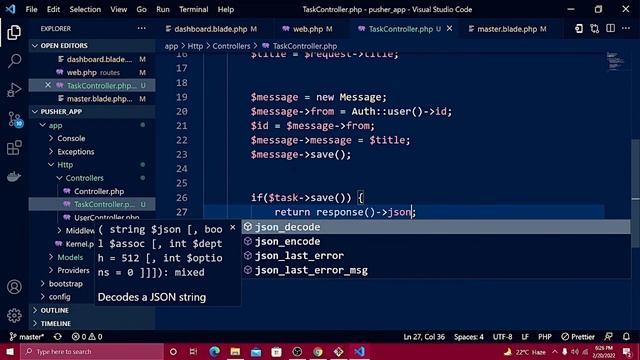Expand the bootstrap folder

(x=65, y=284)
